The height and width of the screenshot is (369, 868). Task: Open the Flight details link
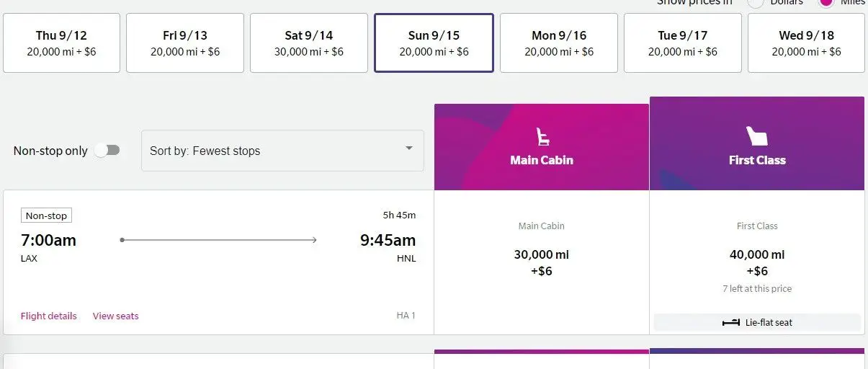coord(48,316)
